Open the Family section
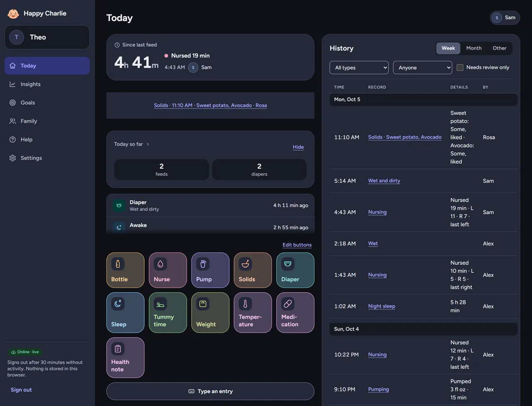The height and width of the screenshot is (406, 532). (x=47, y=121)
